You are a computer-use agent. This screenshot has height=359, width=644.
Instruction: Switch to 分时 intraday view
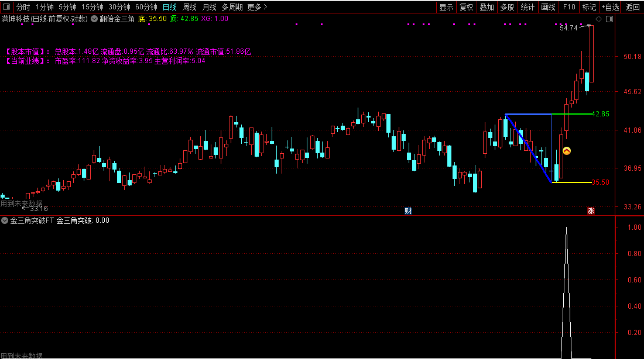coord(23,7)
